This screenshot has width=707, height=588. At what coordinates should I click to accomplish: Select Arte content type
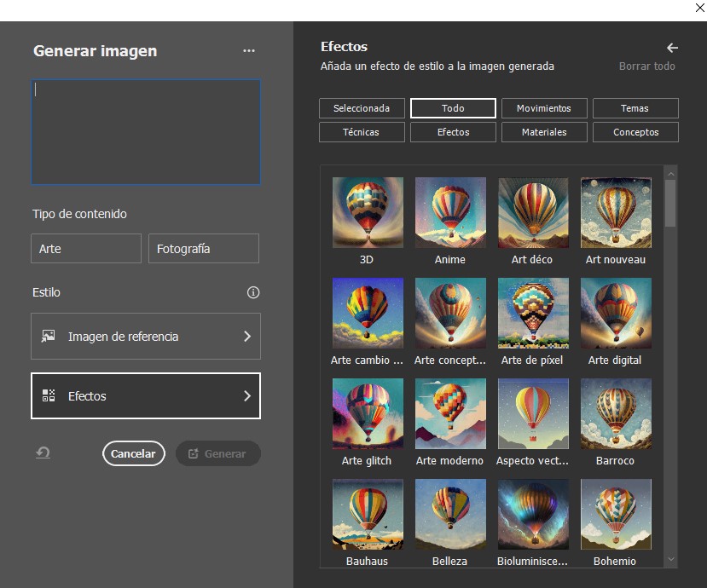tap(86, 249)
